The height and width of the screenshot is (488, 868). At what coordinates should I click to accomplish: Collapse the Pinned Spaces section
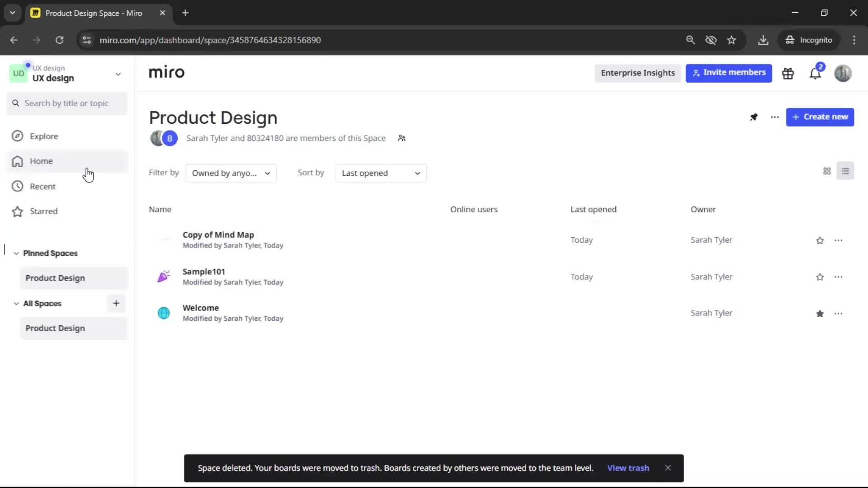(16, 253)
